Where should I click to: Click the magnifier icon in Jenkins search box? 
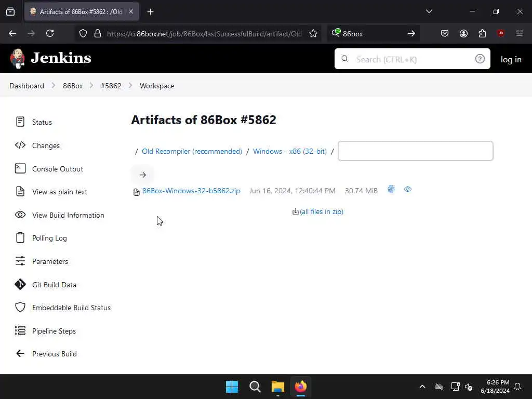coord(345,59)
